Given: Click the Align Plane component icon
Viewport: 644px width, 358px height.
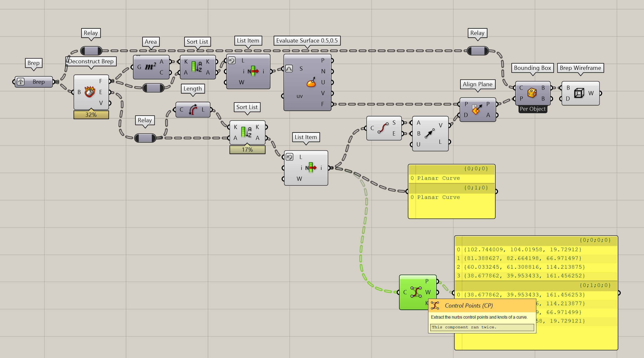Looking at the screenshot, I should tap(477, 110).
